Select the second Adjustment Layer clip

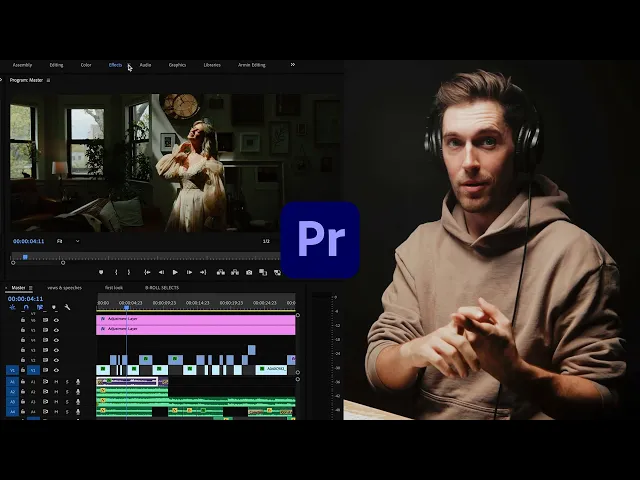pos(196,329)
